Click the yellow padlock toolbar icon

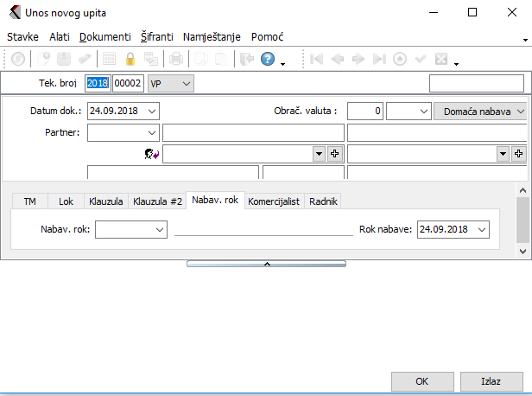pos(130,60)
